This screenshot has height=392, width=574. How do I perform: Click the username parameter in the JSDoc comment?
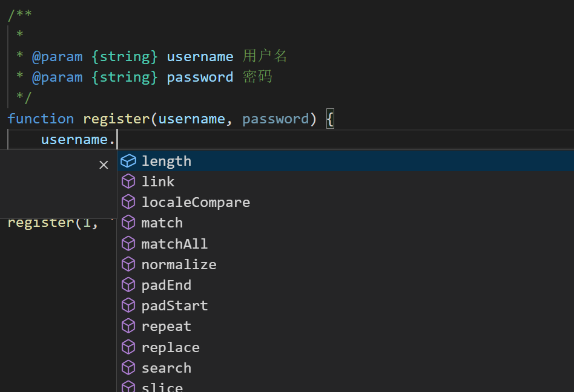point(200,56)
